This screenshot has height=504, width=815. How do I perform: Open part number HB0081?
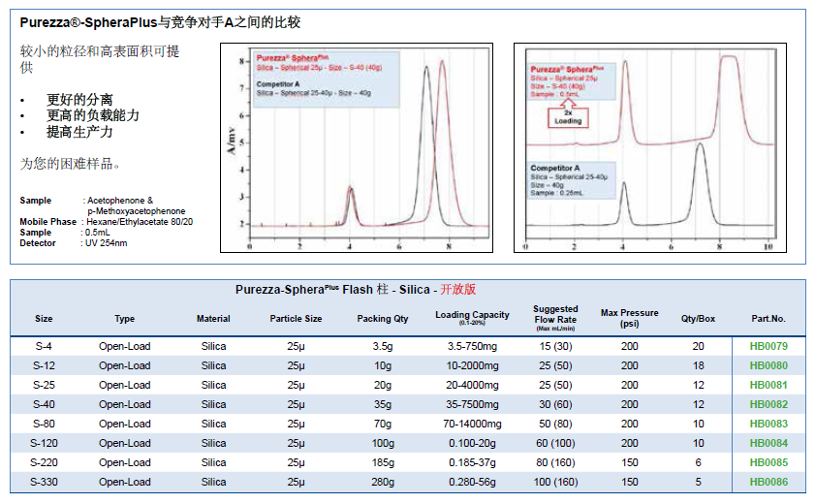tap(768, 385)
